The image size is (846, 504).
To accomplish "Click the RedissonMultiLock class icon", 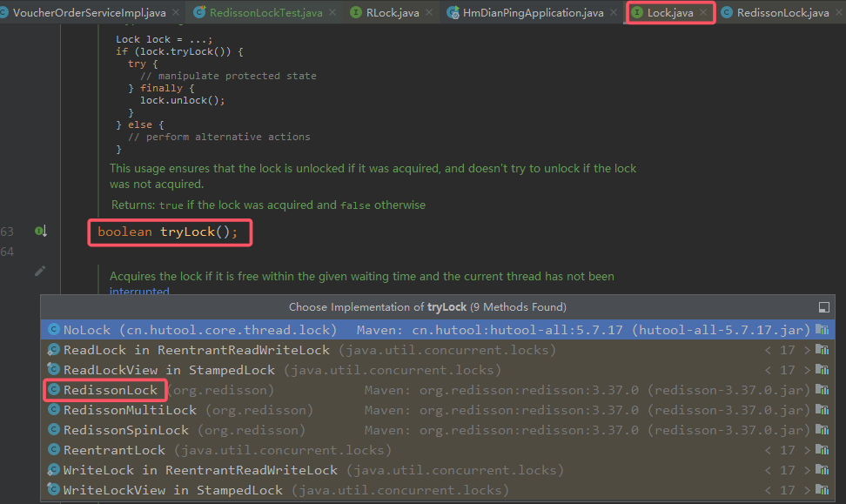I will tap(53, 409).
